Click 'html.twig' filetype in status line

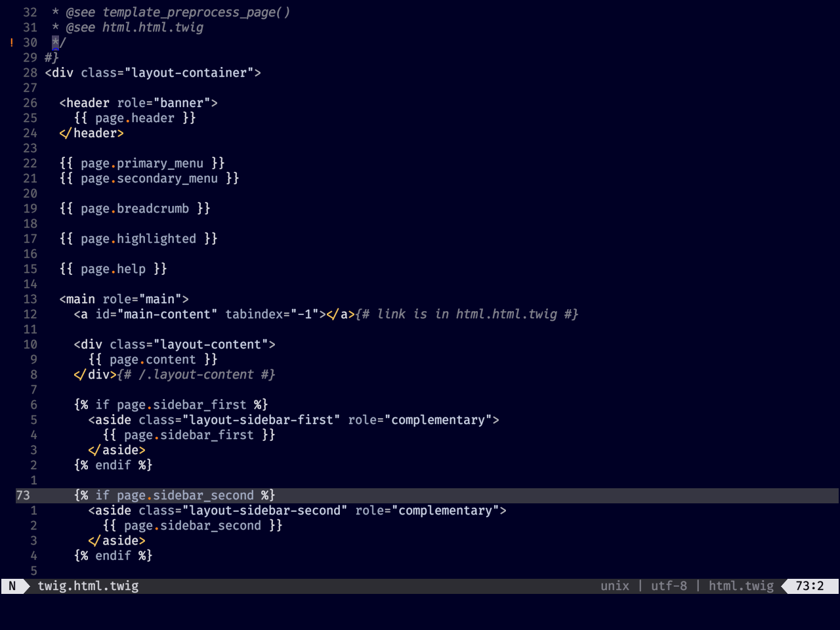pos(741,586)
